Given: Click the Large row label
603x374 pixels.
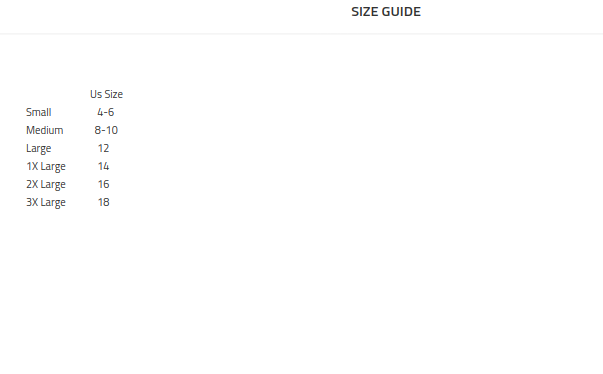Looking at the screenshot, I should coord(38,149).
